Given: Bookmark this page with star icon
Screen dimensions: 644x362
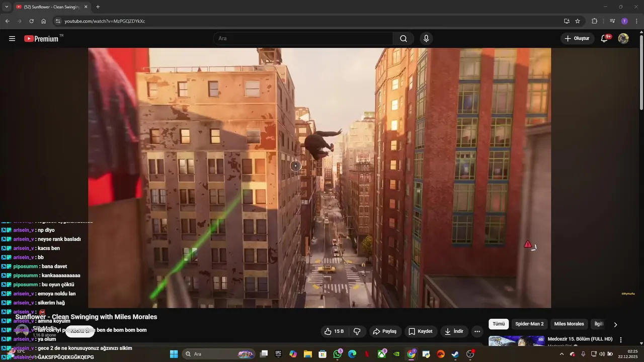Looking at the screenshot, I should [578, 21].
